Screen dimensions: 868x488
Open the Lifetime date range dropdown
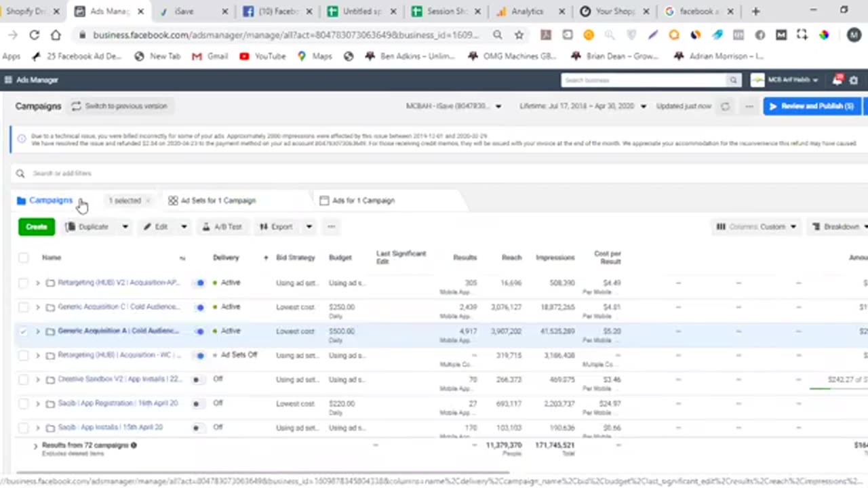(583, 106)
